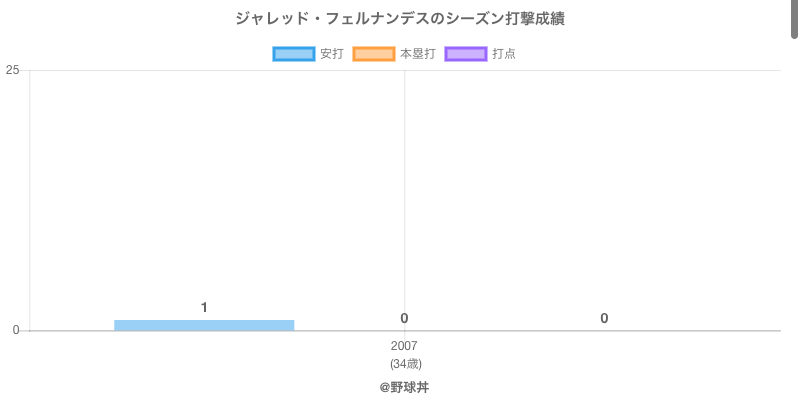Click the right 0 value label for 打点
This screenshot has height=400, width=800.
tap(604, 318)
